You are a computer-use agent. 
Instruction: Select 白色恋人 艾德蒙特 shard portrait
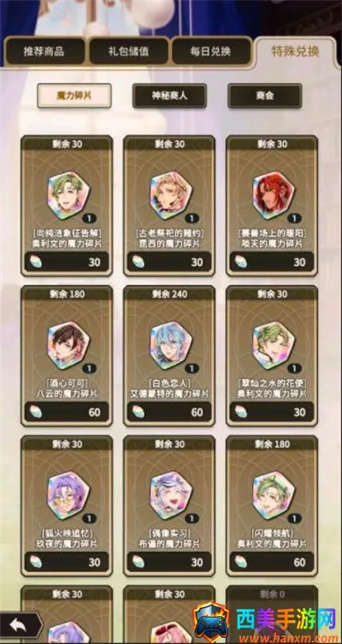pyautogui.click(x=171, y=345)
